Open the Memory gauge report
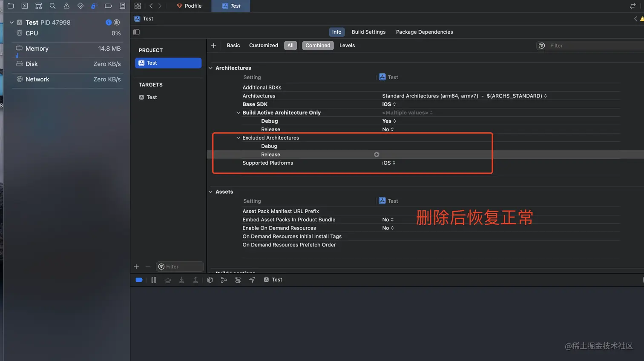Image resolution: width=644 pixels, height=361 pixels. point(68,49)
